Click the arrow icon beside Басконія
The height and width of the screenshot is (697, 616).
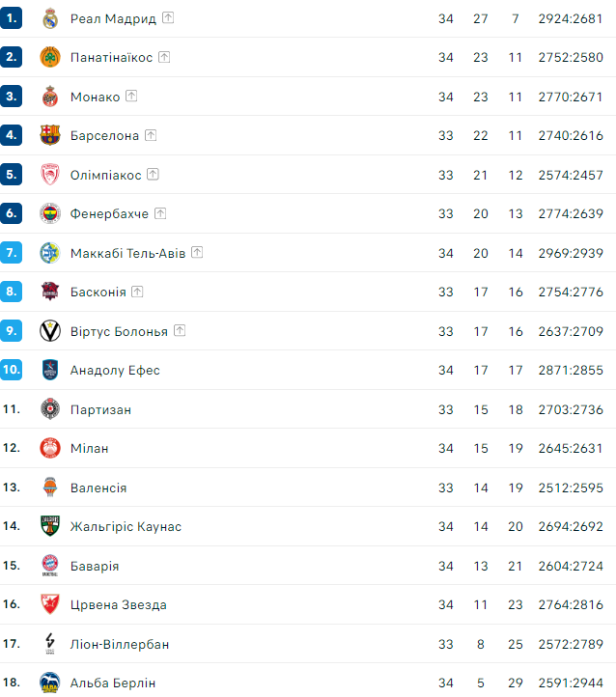tap(137, 292)
